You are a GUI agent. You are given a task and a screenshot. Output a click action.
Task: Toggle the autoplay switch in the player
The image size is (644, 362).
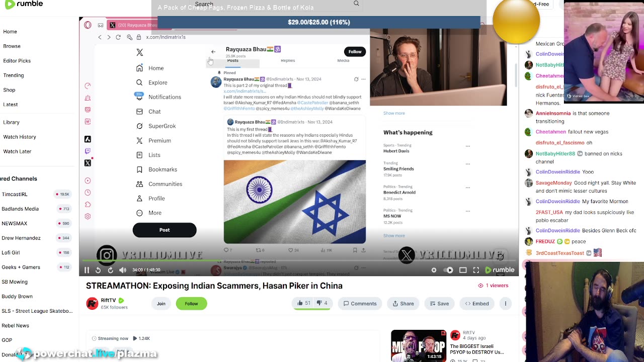point(449,270)
